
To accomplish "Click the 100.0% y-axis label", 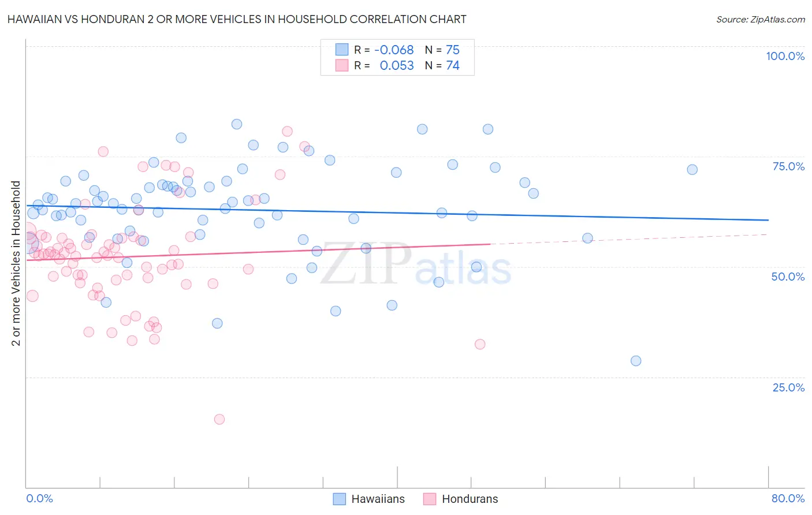I will tap(785, 56).
